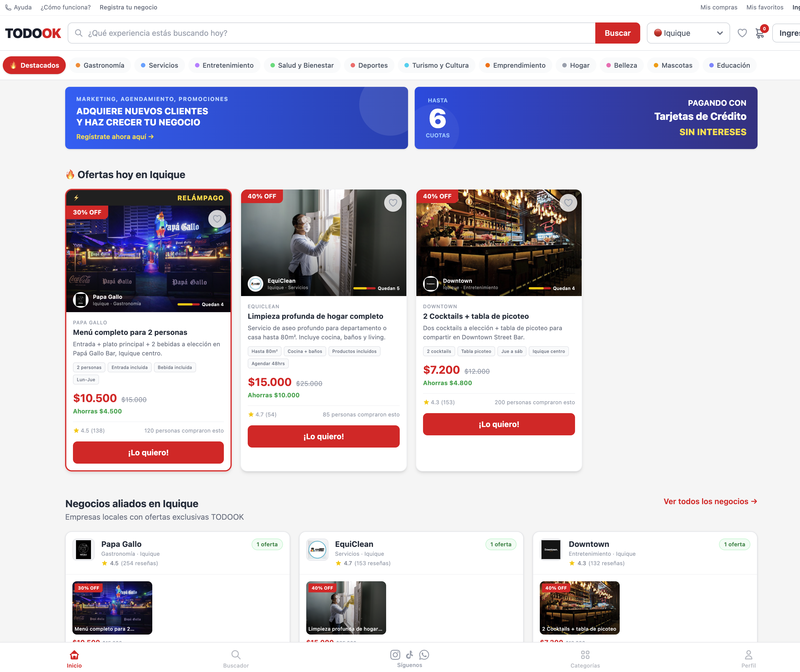
Task: Focus the experience search input field
Action: 331,33
